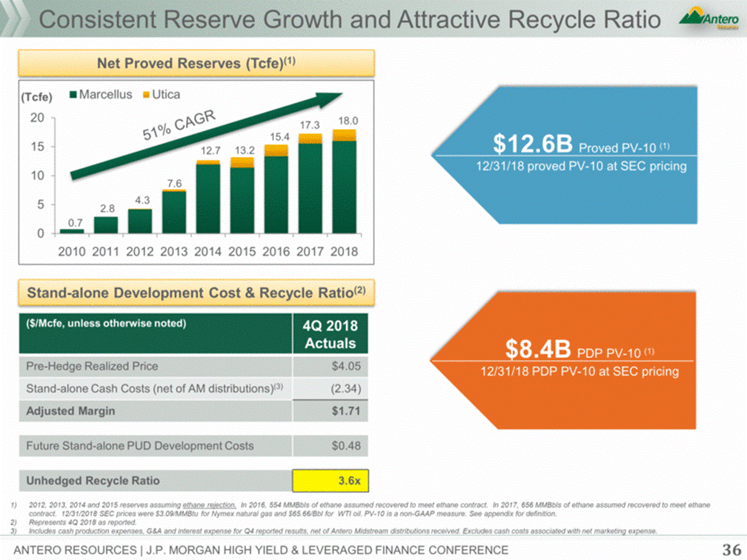Click the 2010 bar labeled 0.7
The image size is (747, 560).
tap(71, 230)
